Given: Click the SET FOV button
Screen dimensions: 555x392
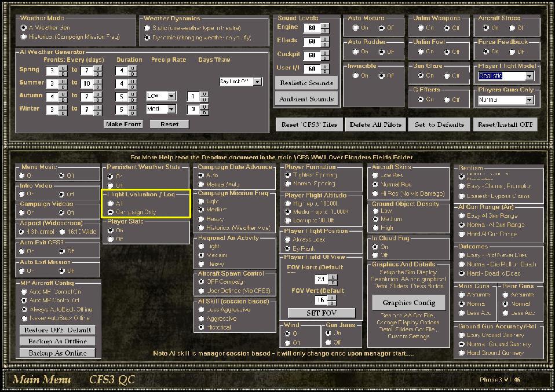Looking at the screenshot, I should tap(322, 313).
